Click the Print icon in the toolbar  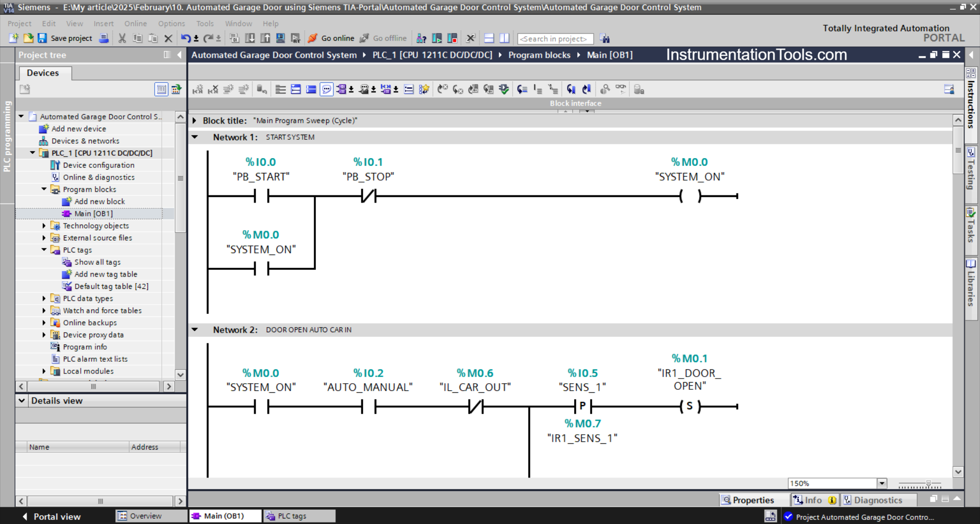point(104,38)
